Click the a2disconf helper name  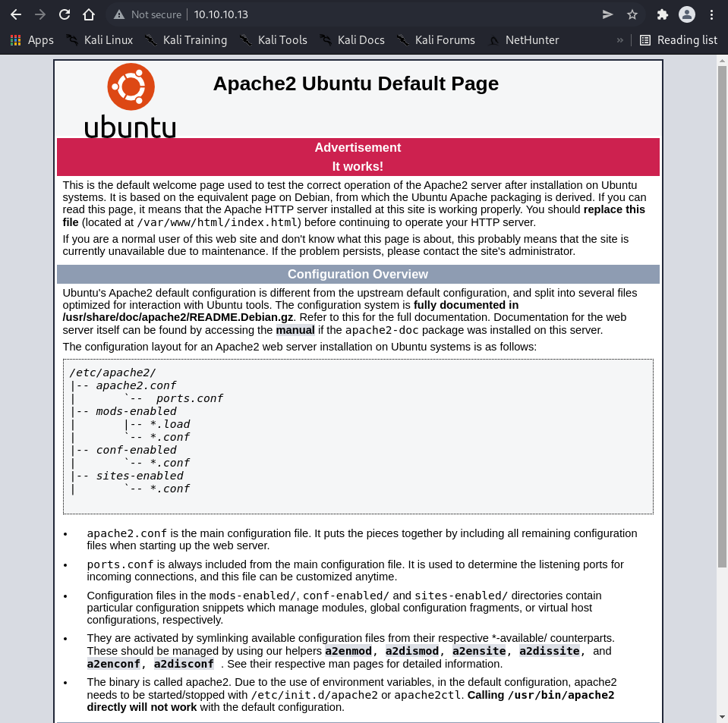click(184, 664)
